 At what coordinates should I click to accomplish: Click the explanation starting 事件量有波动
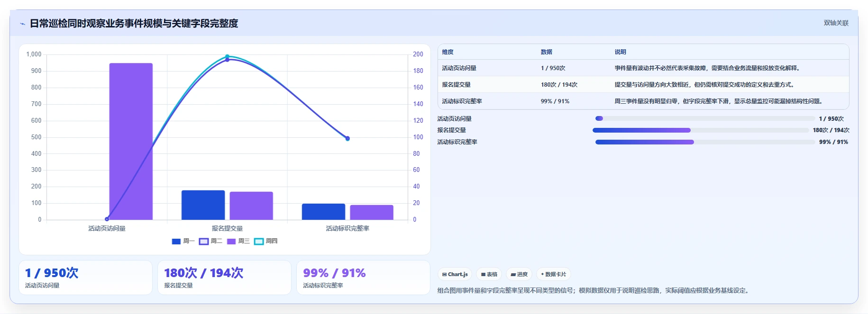pos(708,68)
